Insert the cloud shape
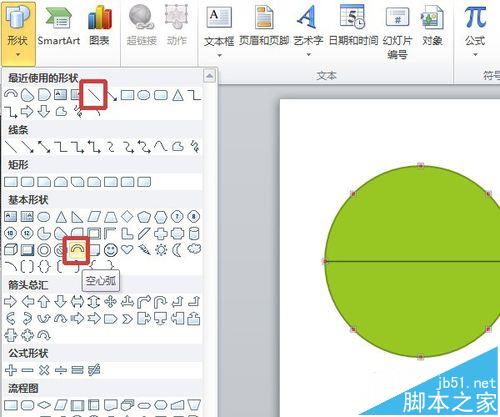The width and height of the screenshot is (500, 417). pyautogui.click(x=194, y=249)
